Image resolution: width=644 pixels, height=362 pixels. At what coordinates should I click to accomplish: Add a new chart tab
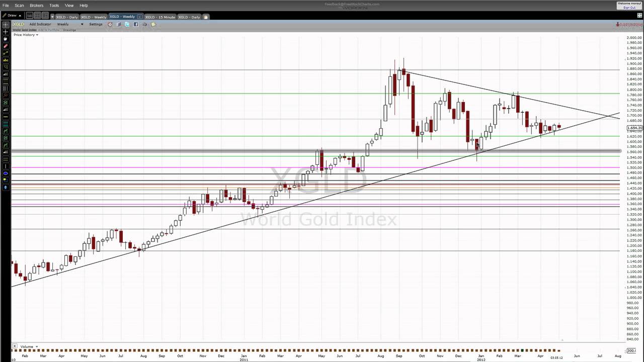coord(206,17)
